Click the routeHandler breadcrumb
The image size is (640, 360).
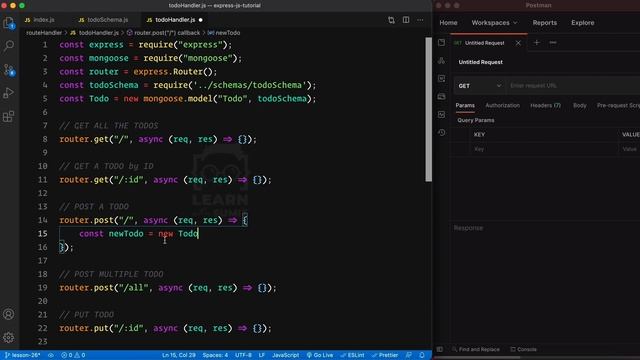tap(44, 33)
